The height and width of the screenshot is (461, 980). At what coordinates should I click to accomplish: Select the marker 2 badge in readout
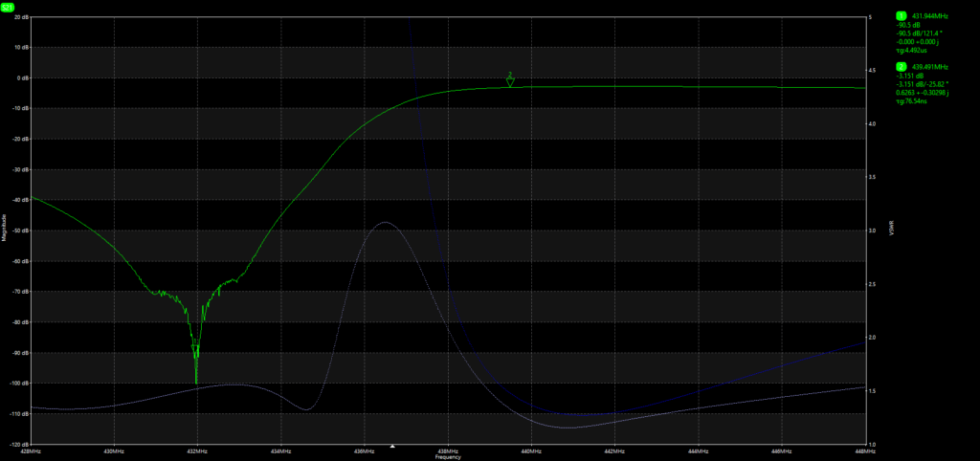point(900,66)
